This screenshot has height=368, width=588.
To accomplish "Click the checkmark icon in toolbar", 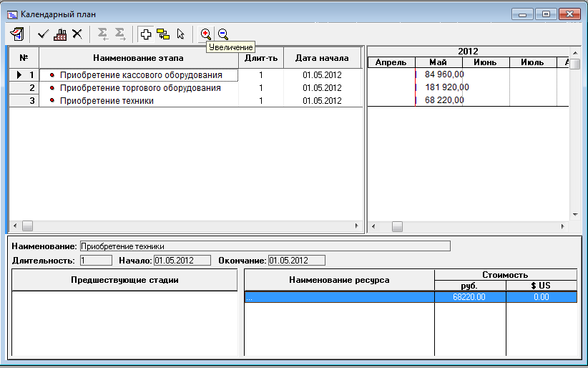I will [43, 34].
